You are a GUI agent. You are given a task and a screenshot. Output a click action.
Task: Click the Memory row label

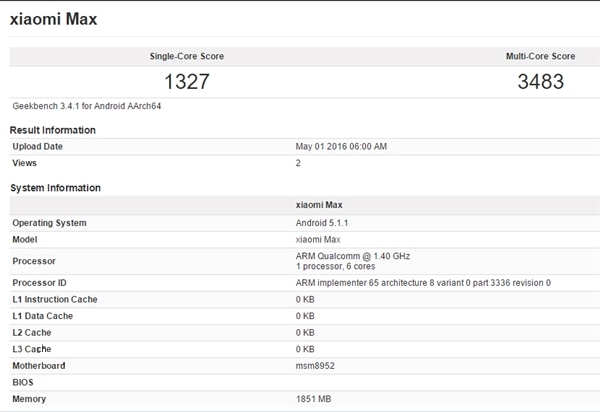click(29, 399)
